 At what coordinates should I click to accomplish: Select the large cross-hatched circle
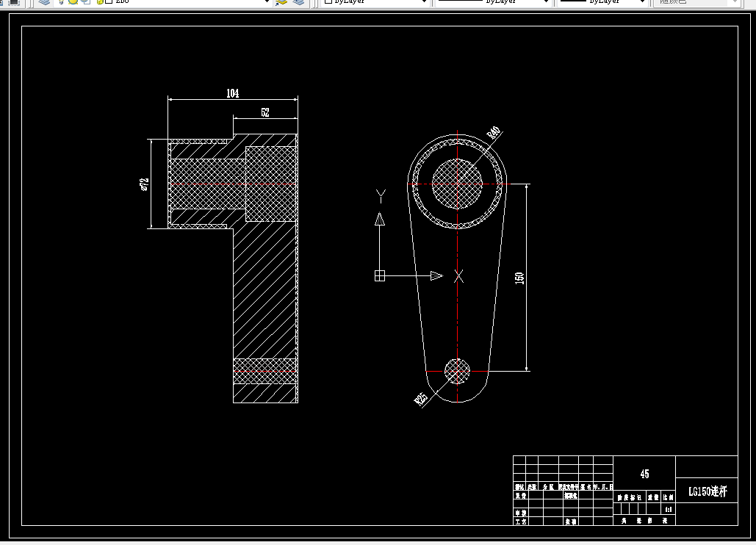[x=457, y=184]
